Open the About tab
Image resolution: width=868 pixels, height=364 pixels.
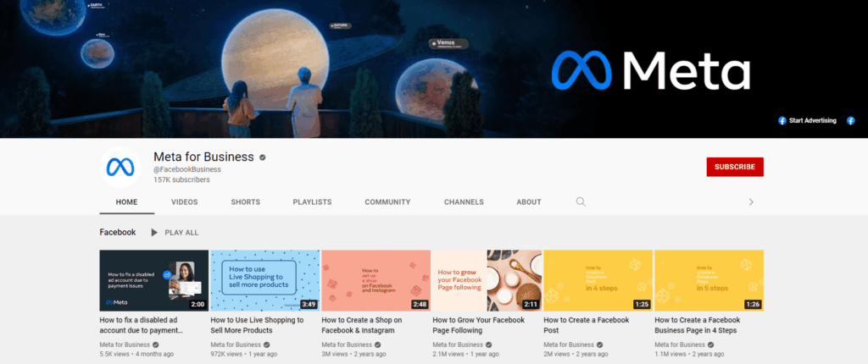[529, 202]
